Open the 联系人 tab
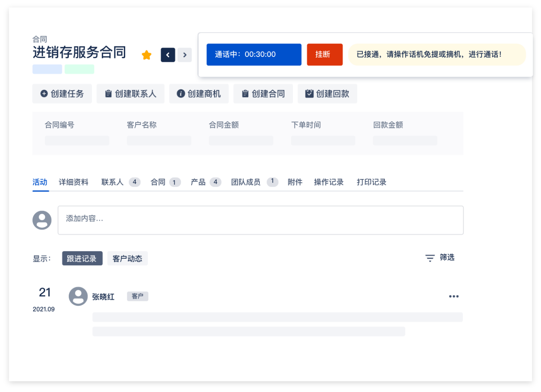Image resolution: width=541 pixels, height=392 pixels. 112,182
